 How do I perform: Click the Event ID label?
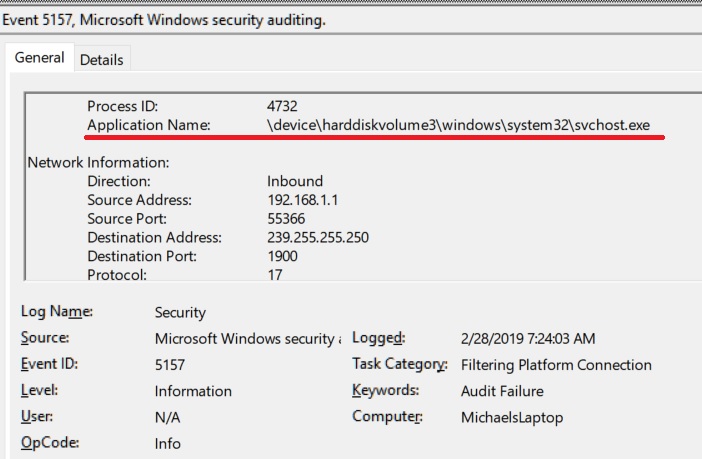[x=49, y=364]
